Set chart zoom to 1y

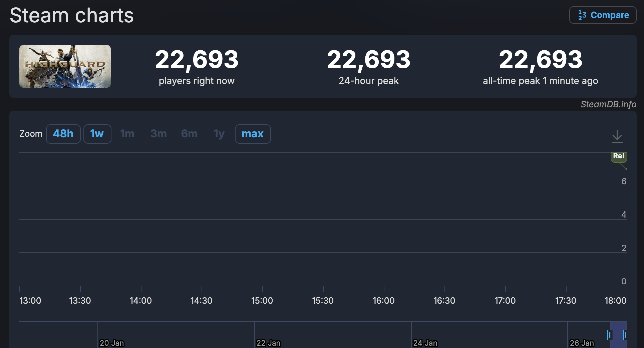(x=219, y=134)
